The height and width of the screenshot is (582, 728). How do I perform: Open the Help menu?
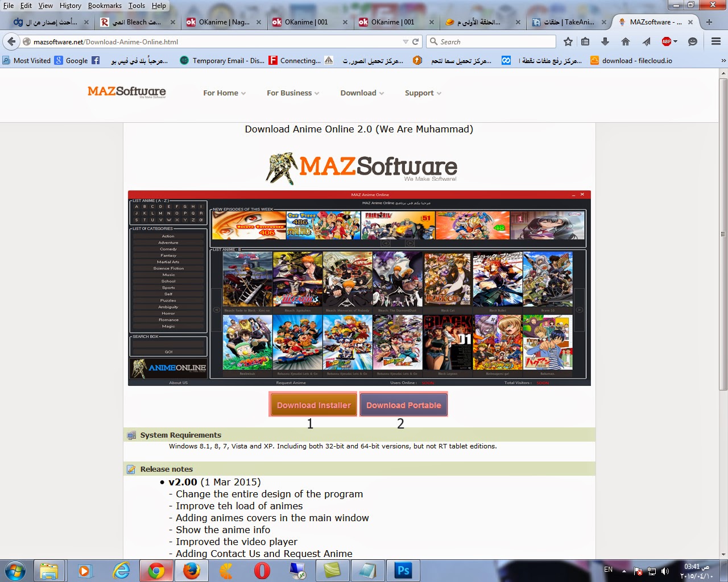click(159, 6)
